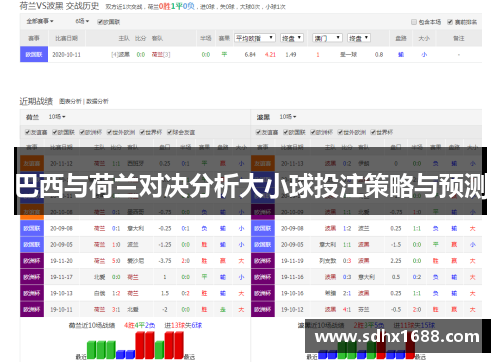Screen dimensions: 500x362
Task: Click the 近期战绩 section heading
Action: click(x=36, y=101)
